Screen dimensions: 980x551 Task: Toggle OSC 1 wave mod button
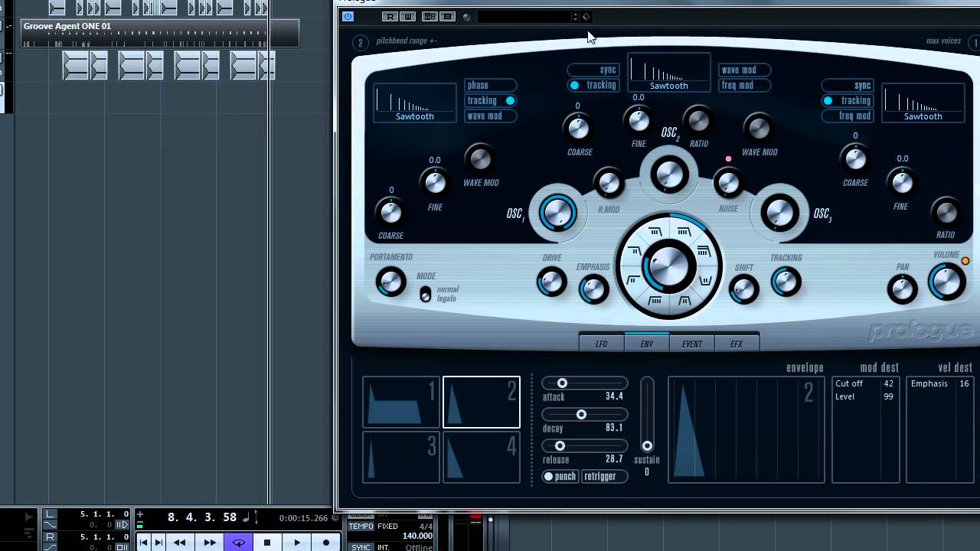[490, 116]
